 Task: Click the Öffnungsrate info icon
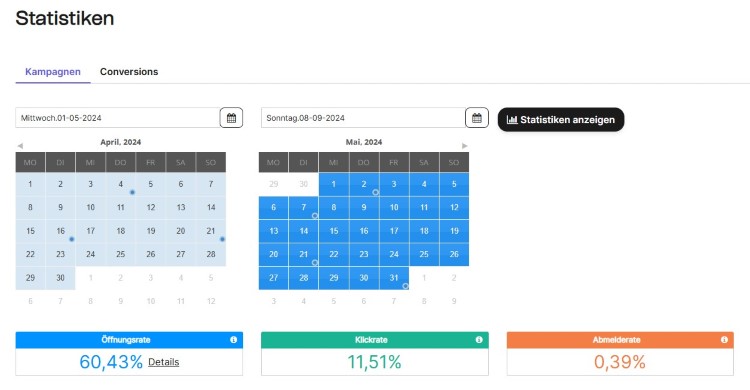[x=233, y=340]
